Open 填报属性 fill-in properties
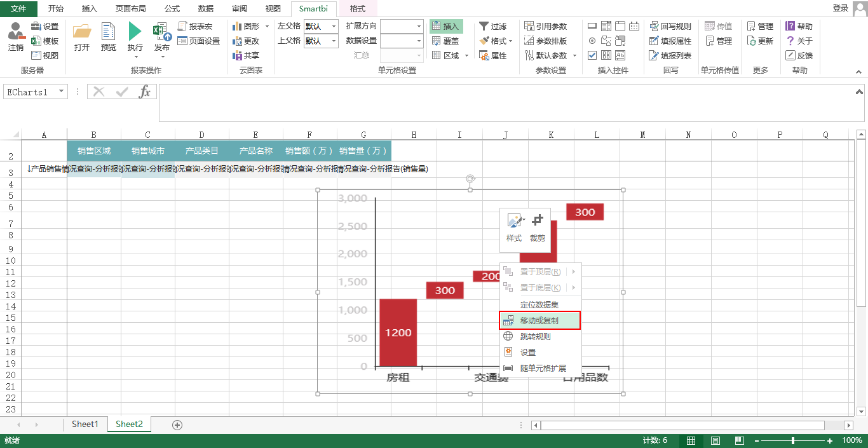The height and width of the screenshot is (448, 868). click(670, 41)
